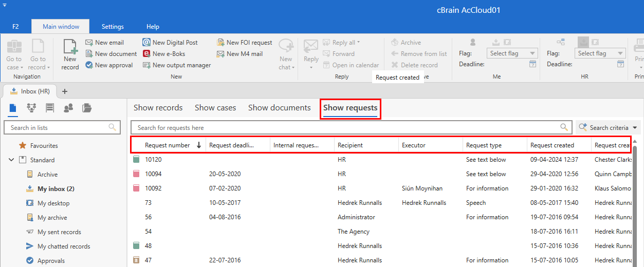This screenshot has height=267, width=644.
Task: Open the Settings ribbon tab
Action: [113, 27]
